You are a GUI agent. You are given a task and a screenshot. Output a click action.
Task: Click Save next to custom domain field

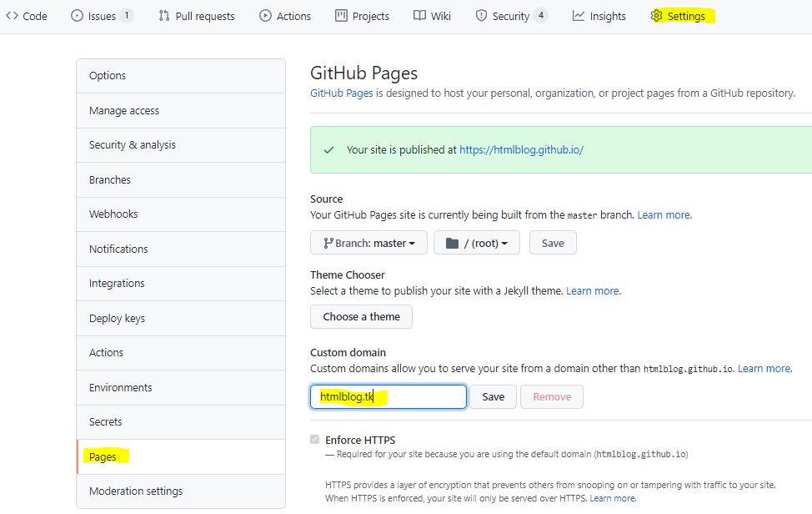point(493,396)
